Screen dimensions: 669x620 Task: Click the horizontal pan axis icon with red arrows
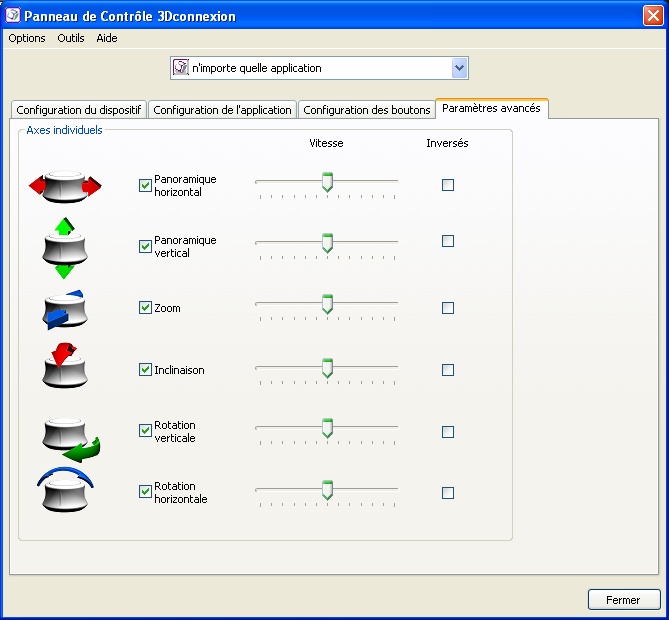[x=65, y=186]
